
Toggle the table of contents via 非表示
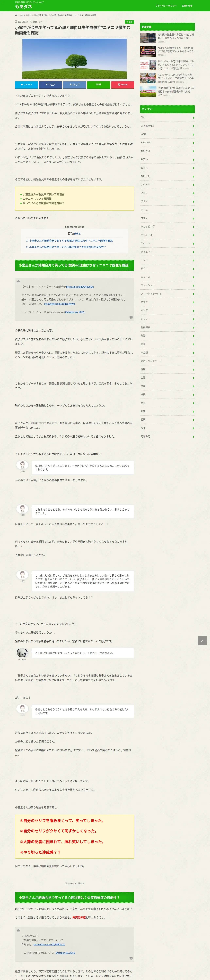pos(77,234)
